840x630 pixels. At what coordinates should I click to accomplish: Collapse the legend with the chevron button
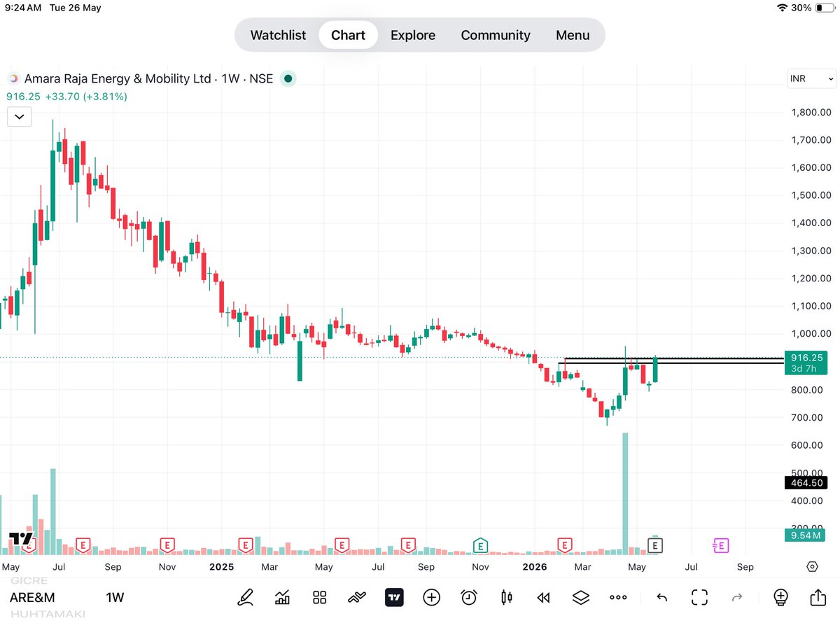pos(19,117)
